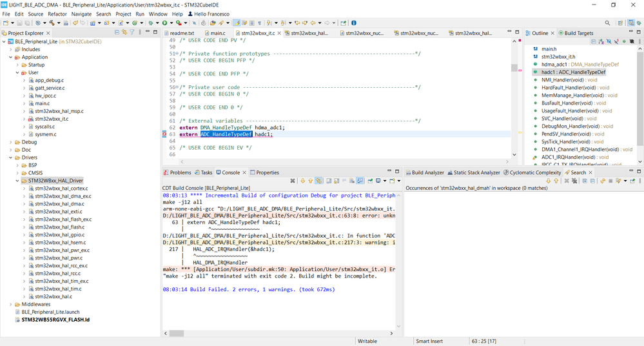Viewport: 644px width, 346px height.
Task: Open the Refactor menu
Action: [x=57, y=14]
